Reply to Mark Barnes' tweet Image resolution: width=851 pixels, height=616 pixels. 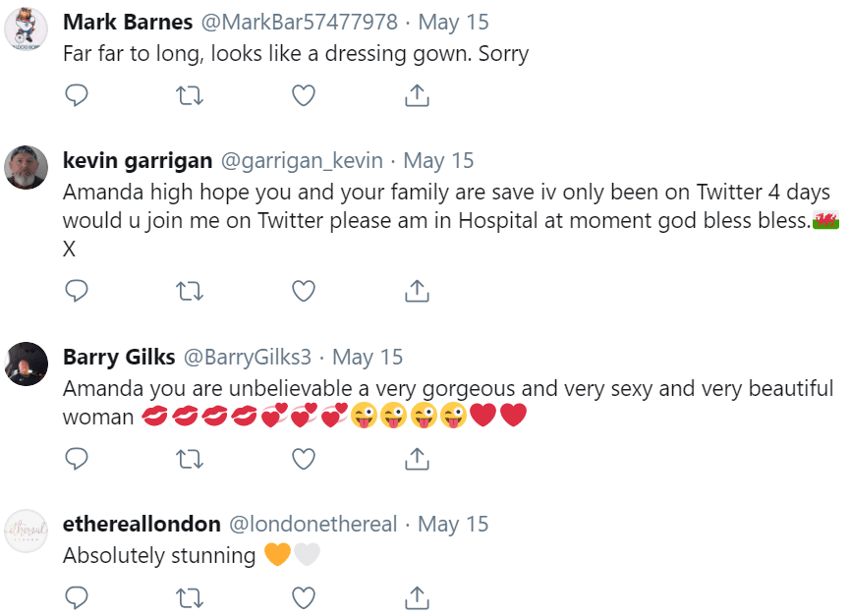77,95
